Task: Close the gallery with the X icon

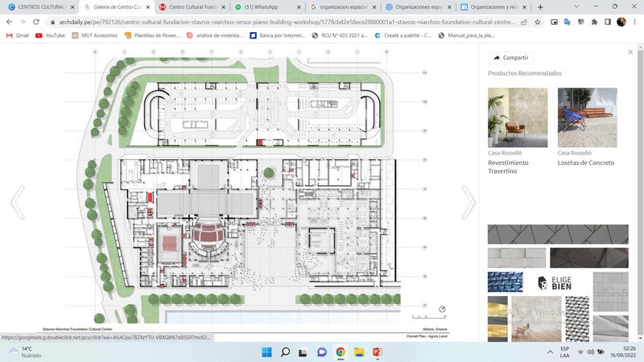Action: [x=630, y=51]
